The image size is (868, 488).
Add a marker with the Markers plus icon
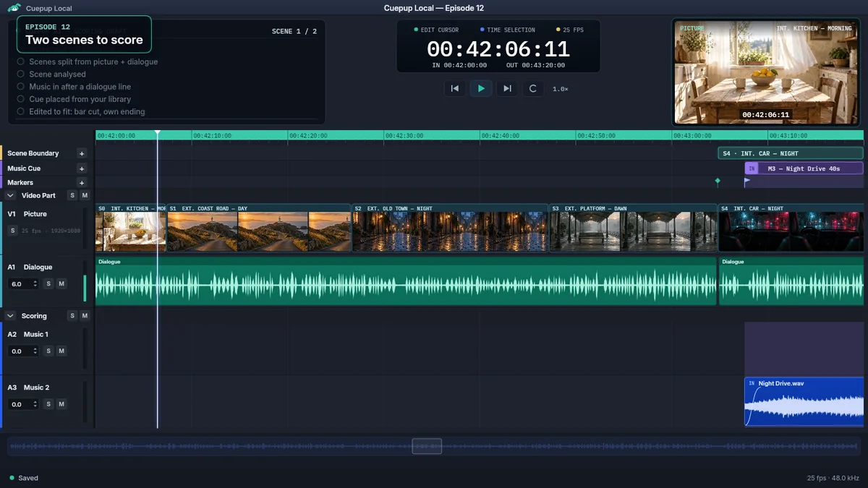pyautogui.click(x=82, y=183)
